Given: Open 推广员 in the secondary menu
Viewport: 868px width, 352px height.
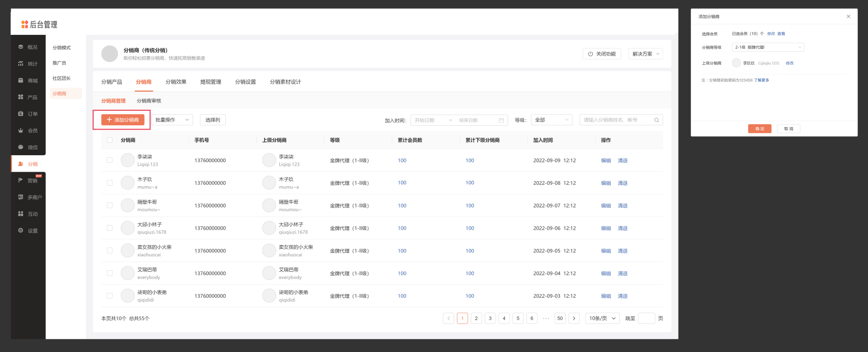Looking at the screenshot, I should (59, 63).
